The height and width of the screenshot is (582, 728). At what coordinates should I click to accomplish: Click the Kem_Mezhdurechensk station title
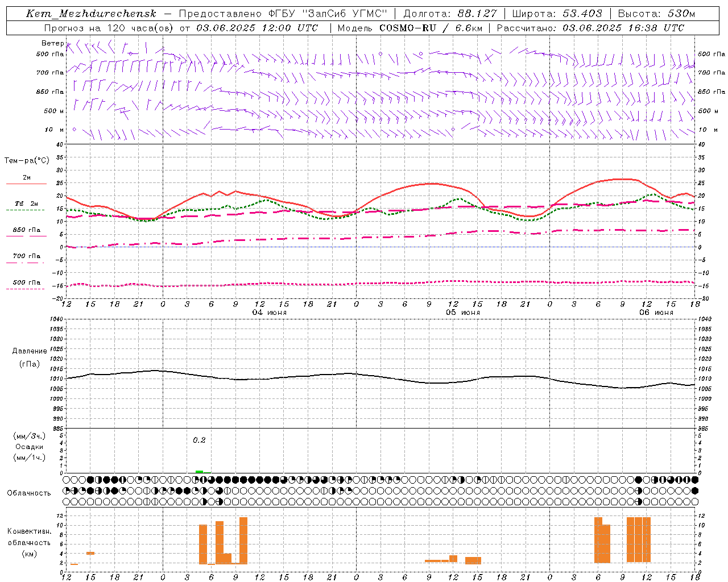91,14
